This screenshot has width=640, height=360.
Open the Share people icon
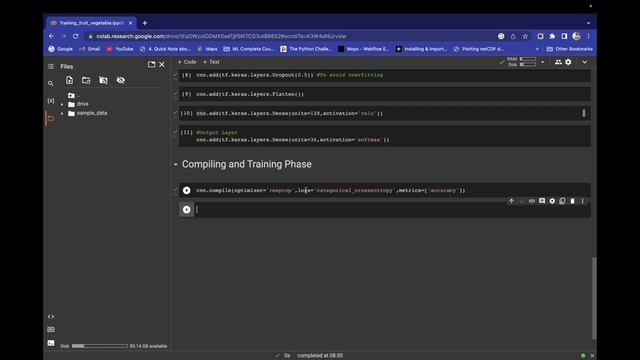click(x=558, y=62)
